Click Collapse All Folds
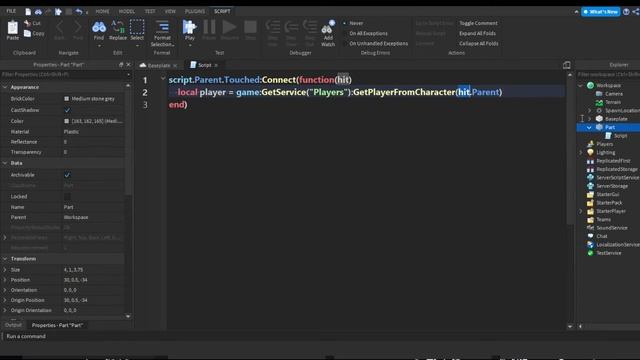The height and width of the screenshot is (360, 640). (x=479, y=43)
